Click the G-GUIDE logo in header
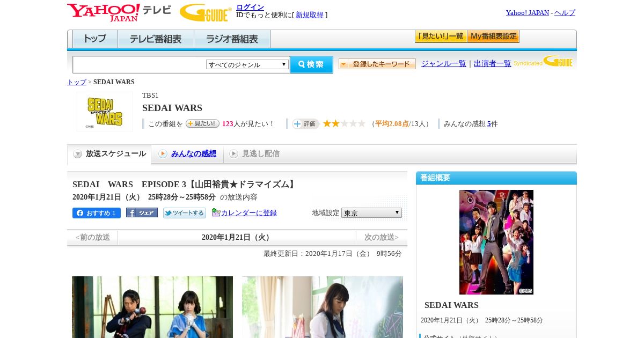This screenshot has width=644, height=338. (206, 12)
